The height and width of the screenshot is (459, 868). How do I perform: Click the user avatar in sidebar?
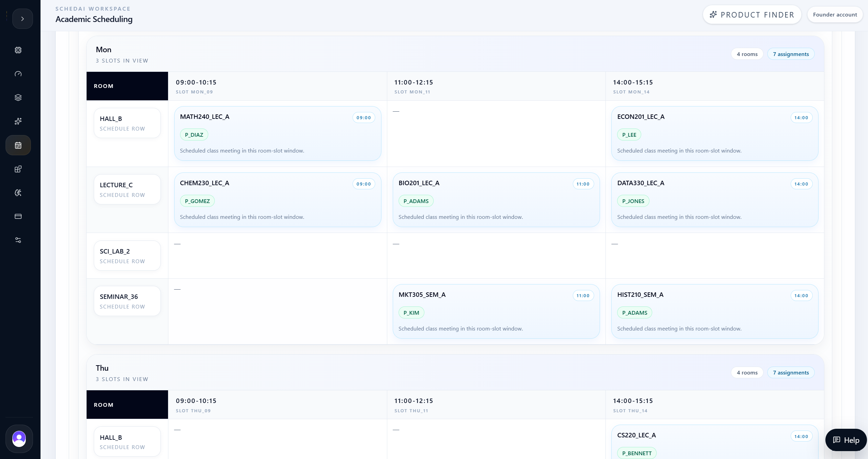(x=19, y=439)
